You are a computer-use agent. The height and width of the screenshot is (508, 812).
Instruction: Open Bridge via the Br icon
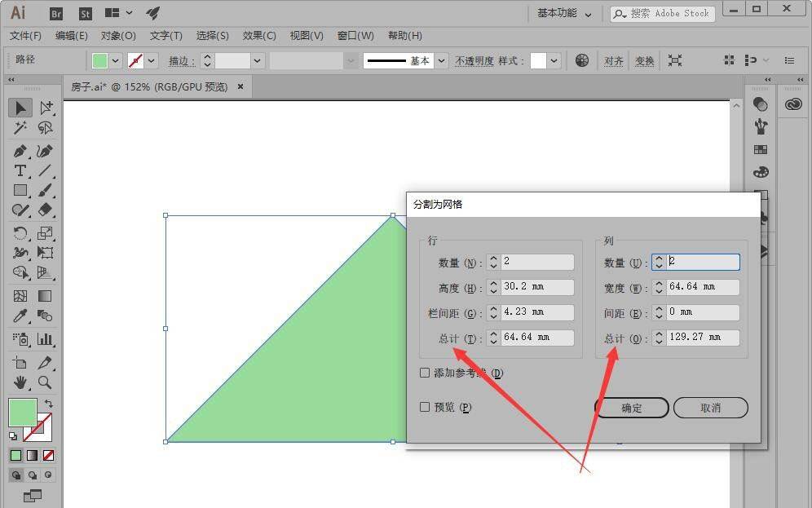click(x=56, y=13)
